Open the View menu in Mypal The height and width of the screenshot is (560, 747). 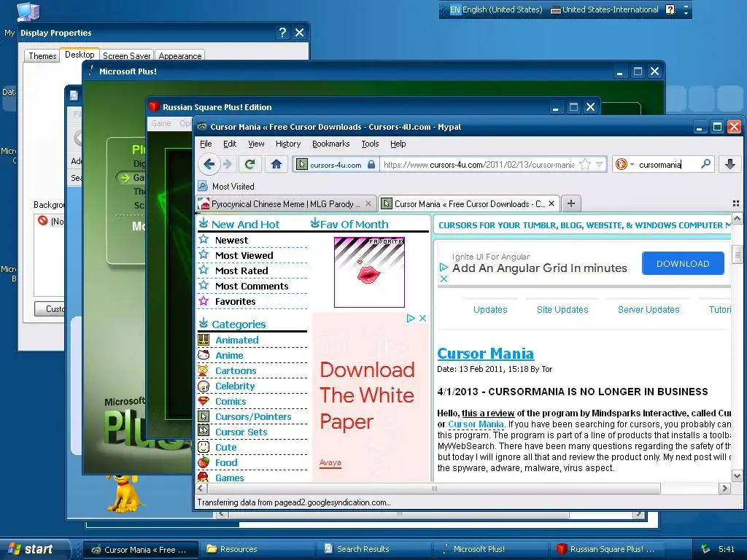[256, 144]
